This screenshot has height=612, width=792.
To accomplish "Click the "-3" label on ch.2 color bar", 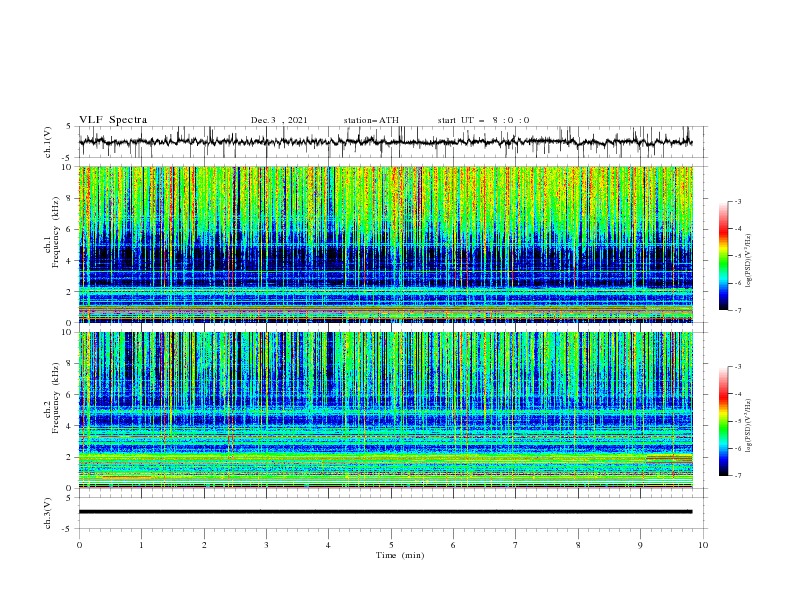I will pos(738,367).
